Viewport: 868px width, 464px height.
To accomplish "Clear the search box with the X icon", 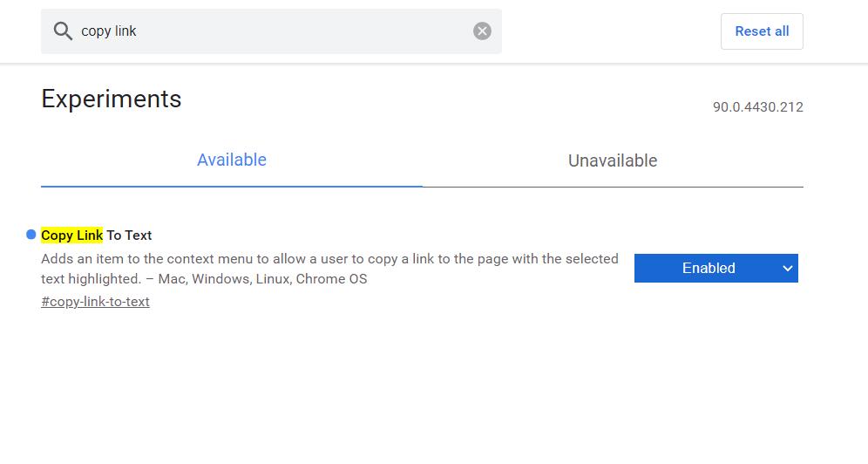I will point(482,31).
